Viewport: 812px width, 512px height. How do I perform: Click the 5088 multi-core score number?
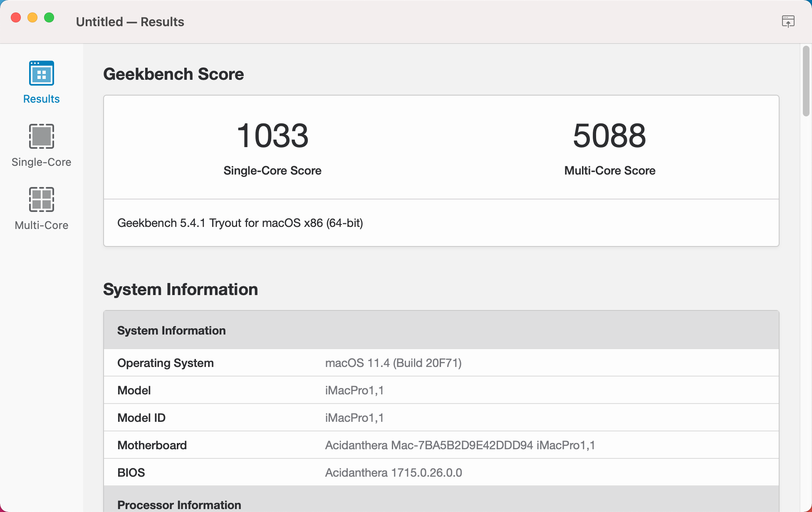pyautogui.click(x=609, y=135)
